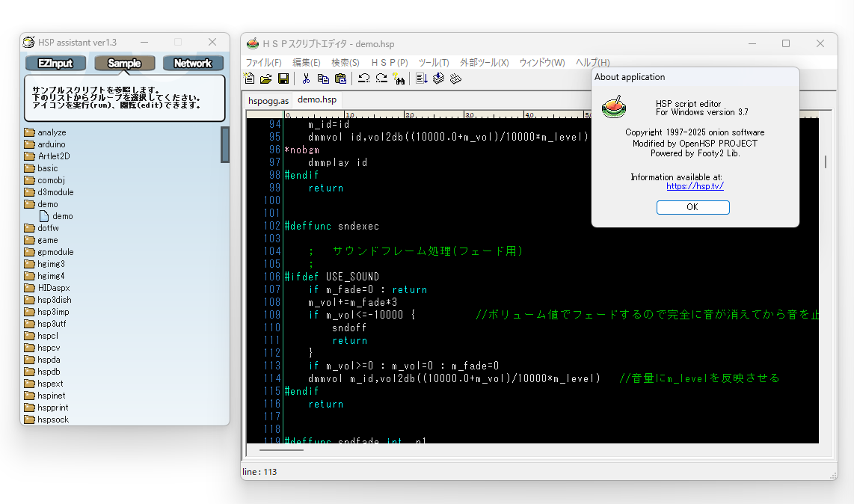Switch to EZInput mode in HSP assistant
Viewport: 854px width, 504px height.
55,64
